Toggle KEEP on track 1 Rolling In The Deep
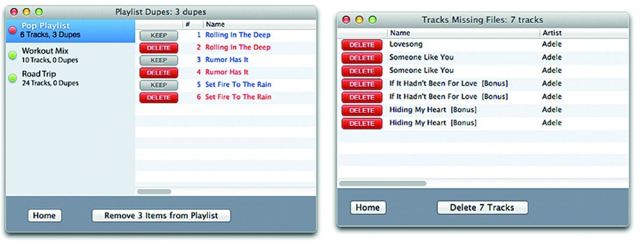The height and width of the screenshot is (244, 644). [x=158, y=35]
